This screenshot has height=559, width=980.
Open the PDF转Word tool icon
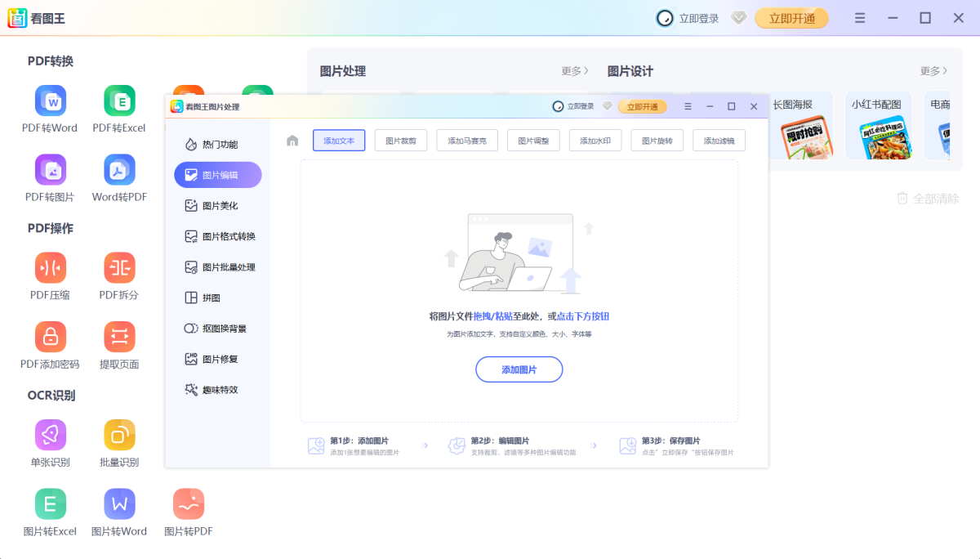point(50,101)
